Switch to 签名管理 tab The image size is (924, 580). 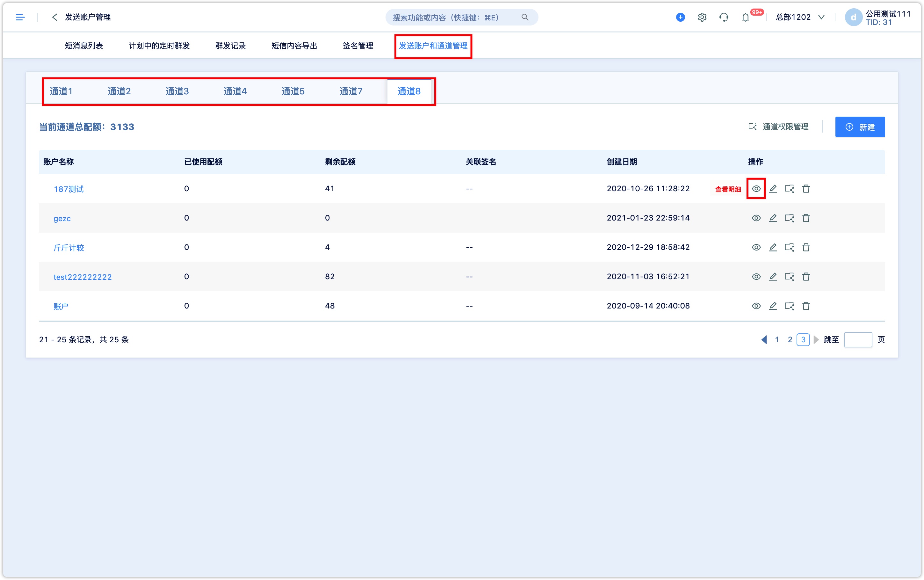[x=358, y=46]
